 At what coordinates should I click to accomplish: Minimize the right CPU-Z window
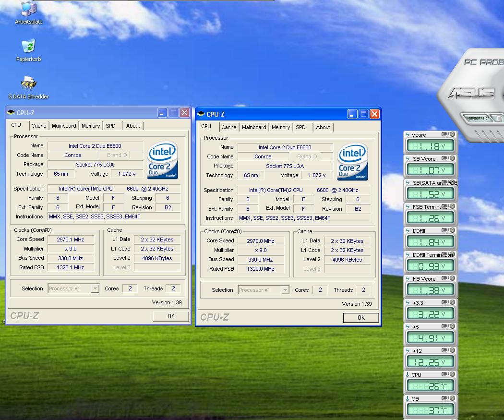[352, 114]
